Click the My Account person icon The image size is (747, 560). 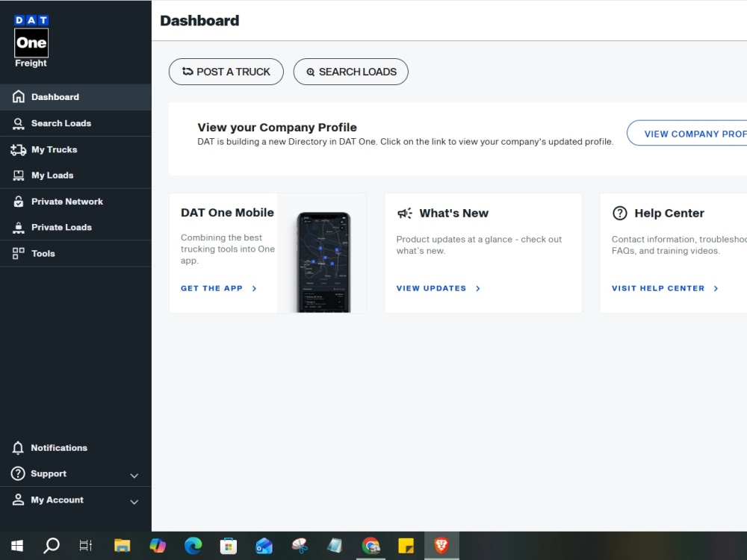pyautogui.click(x=18, y=500)
